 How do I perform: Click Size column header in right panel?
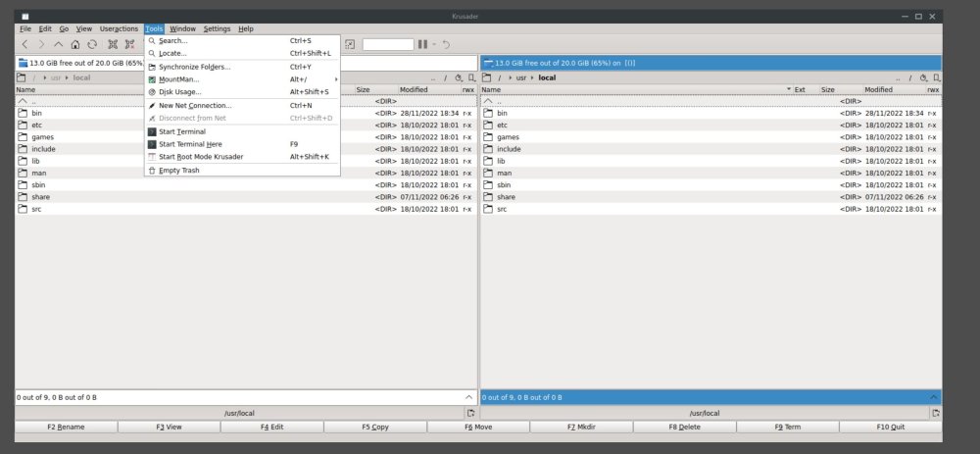841,90
